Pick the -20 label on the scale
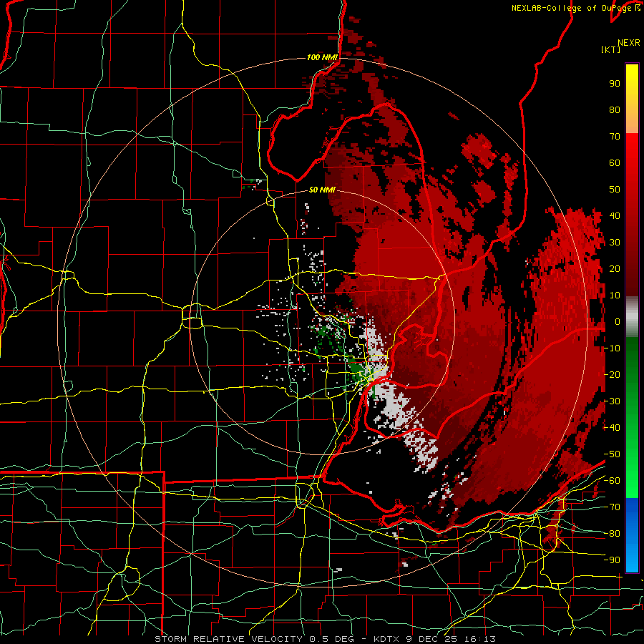This screenshot has height=644, width=644. pyautogui.click(x=612, y=375)
